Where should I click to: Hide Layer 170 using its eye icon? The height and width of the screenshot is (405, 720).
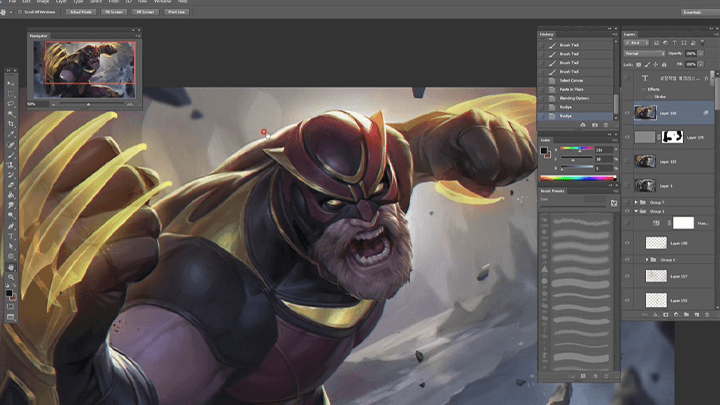627,137
